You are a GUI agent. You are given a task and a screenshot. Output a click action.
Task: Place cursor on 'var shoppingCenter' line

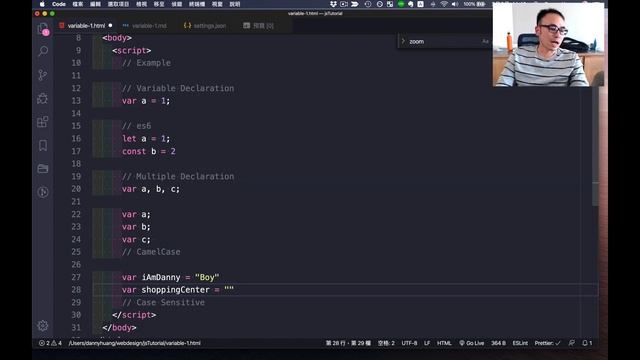[178, 289]
